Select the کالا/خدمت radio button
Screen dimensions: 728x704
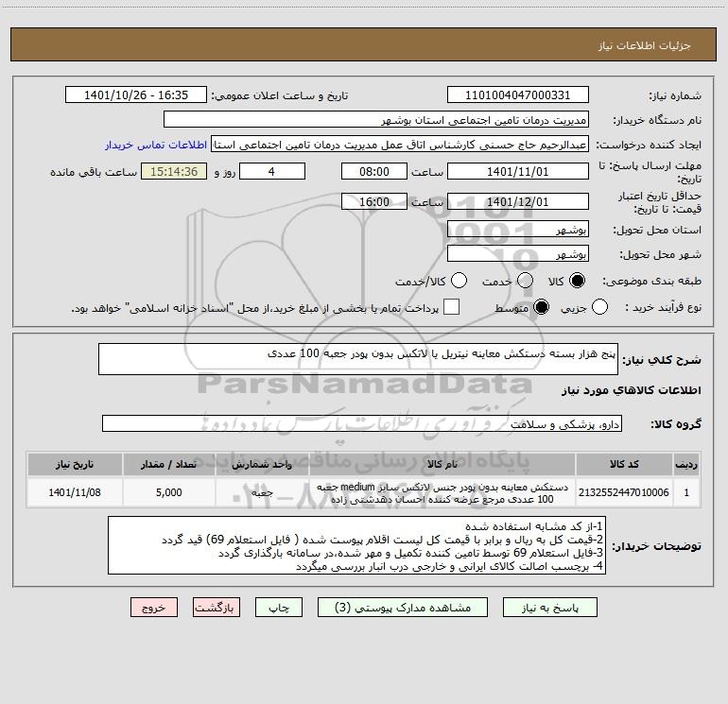click(x=459, y=281)
